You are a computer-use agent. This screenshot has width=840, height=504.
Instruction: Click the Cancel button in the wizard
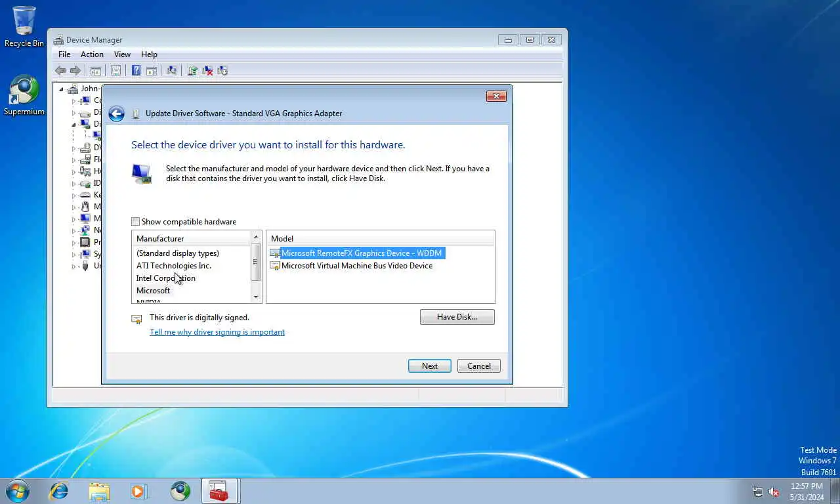(x=479, y=366)
